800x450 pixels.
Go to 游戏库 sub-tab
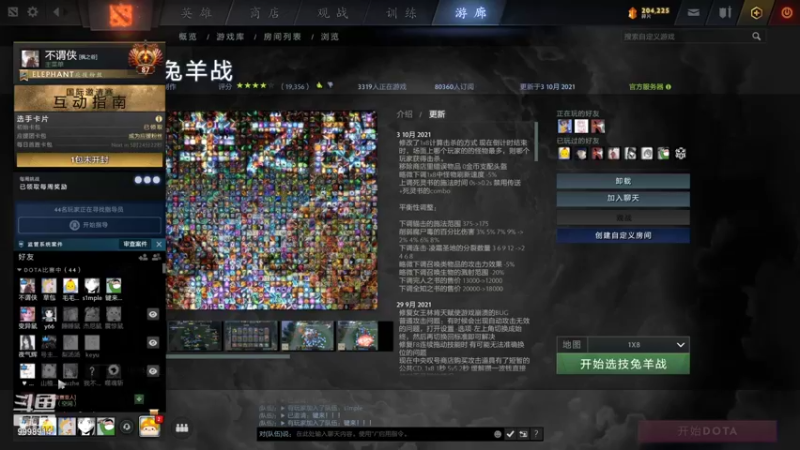click(230, 37)
